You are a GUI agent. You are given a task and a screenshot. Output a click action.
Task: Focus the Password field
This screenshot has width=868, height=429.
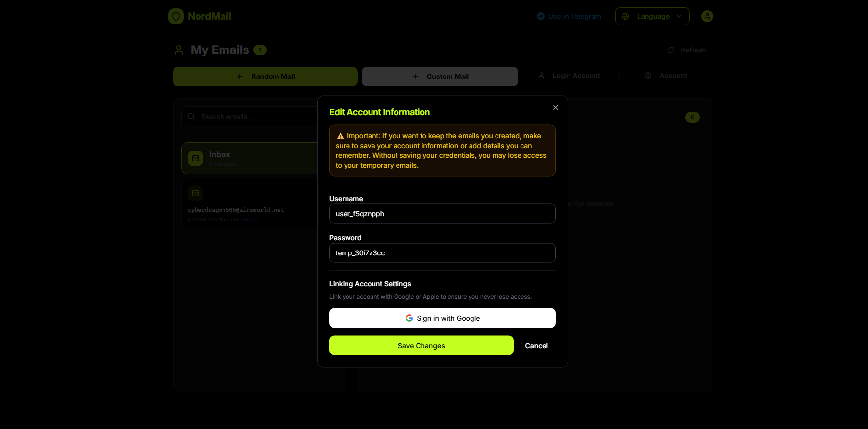click(x=443, y=253)
